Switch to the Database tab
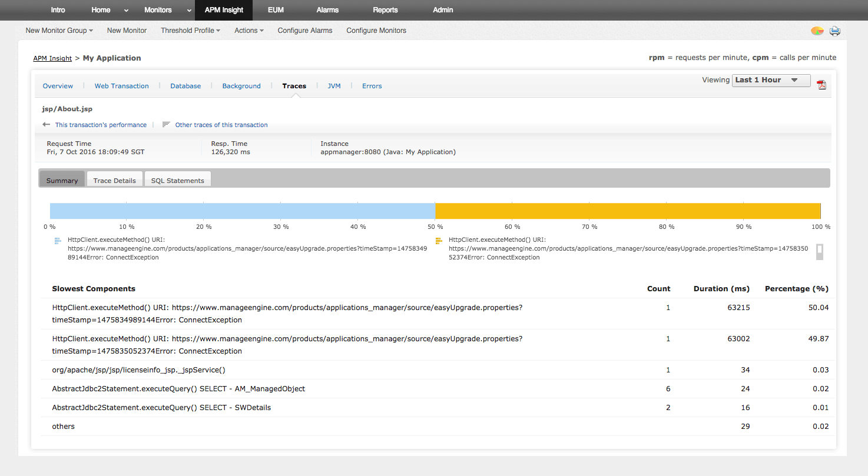The image size is (868, 476). click(x=185, y=86)
